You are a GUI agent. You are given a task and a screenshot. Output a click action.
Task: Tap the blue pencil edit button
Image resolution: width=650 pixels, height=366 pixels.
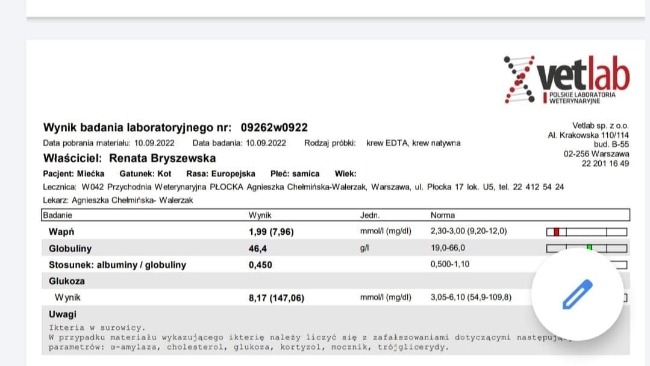click(x=577, y=295)
